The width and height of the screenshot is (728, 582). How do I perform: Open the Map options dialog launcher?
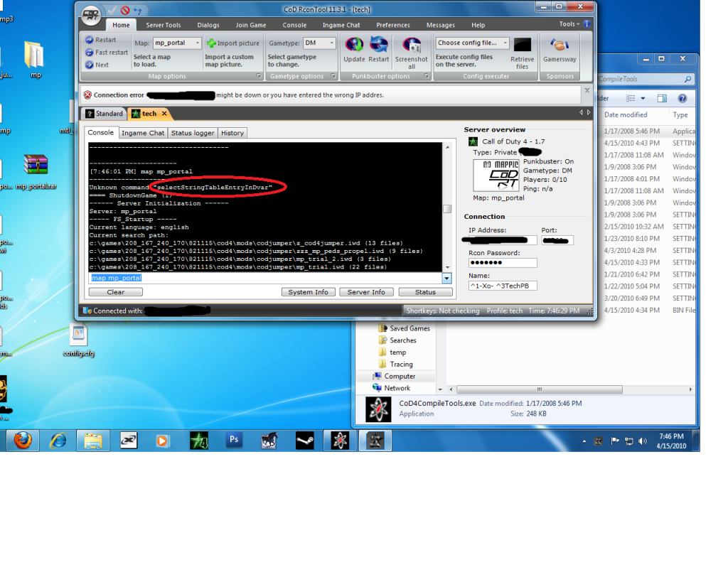[x=259, y=75]
